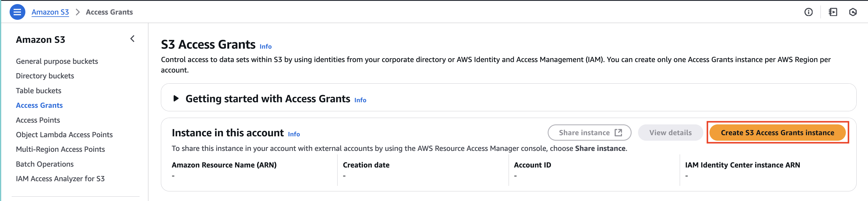
Task: Select Access Grants in sidebar
Action: (39, 105)
